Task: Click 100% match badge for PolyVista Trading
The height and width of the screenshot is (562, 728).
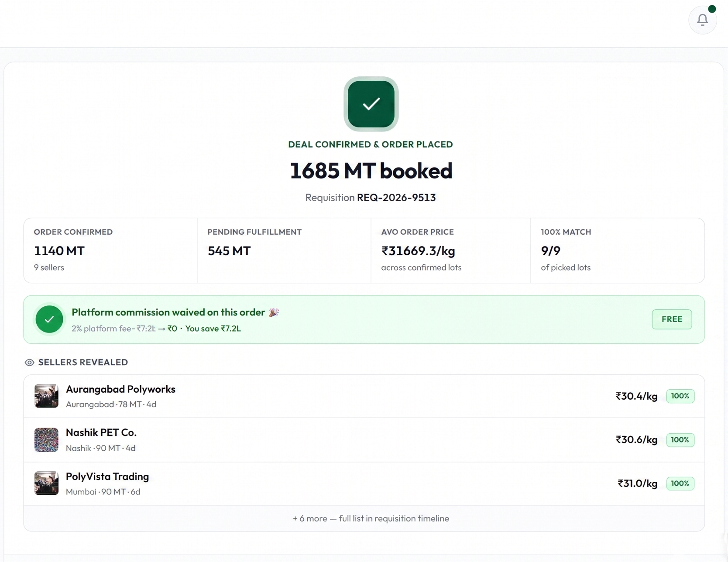Action: pyautogui.click(x=680, y=483)
